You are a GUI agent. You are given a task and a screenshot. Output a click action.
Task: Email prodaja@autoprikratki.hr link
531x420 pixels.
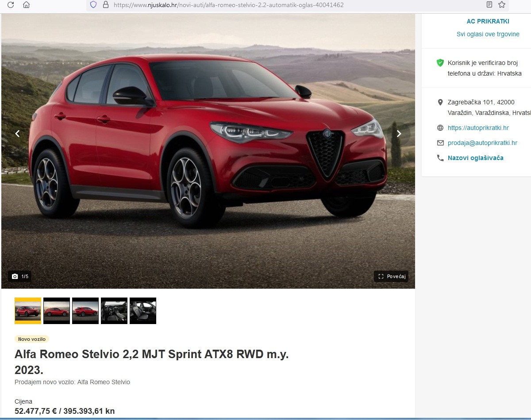click(x=482, y=143)
